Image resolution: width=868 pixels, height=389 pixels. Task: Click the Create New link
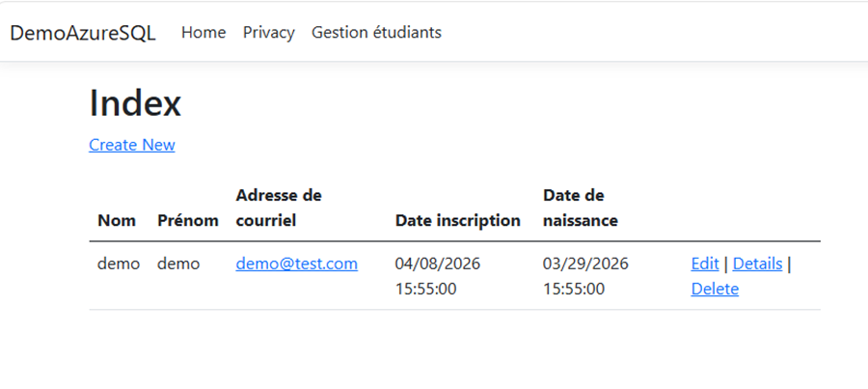[132, 145]
